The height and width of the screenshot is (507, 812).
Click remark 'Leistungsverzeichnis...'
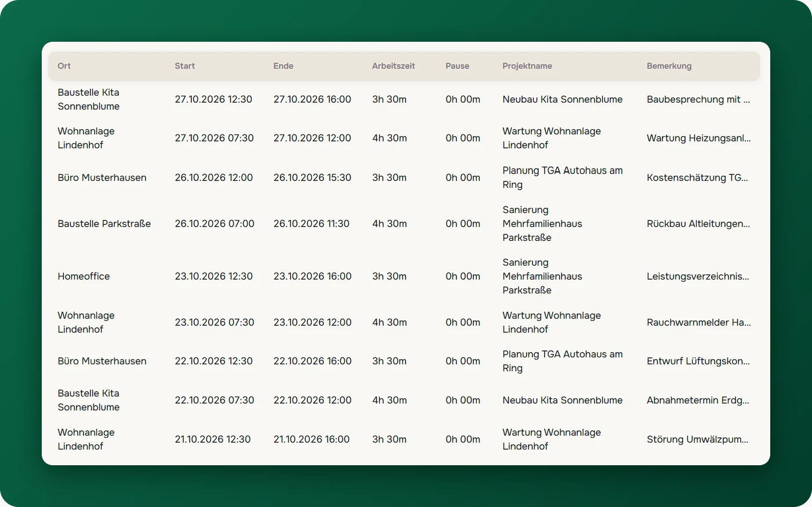[698, 276]
